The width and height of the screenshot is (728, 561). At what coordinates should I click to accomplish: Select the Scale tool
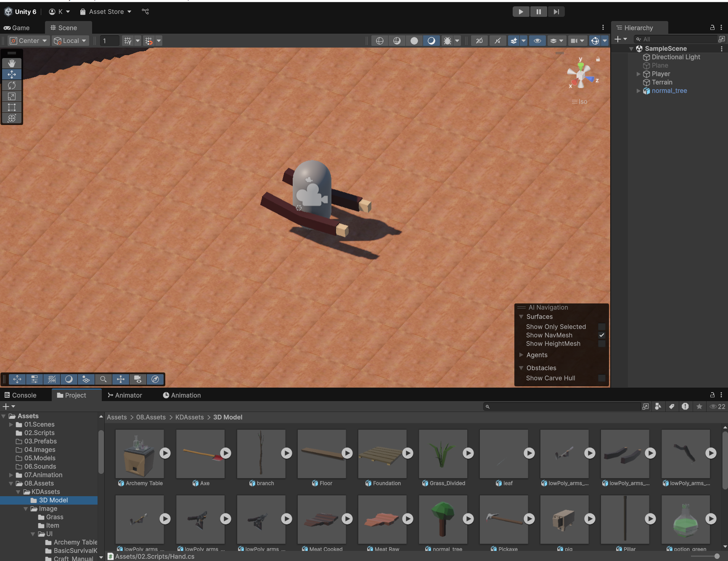click(x=12, y=96)
